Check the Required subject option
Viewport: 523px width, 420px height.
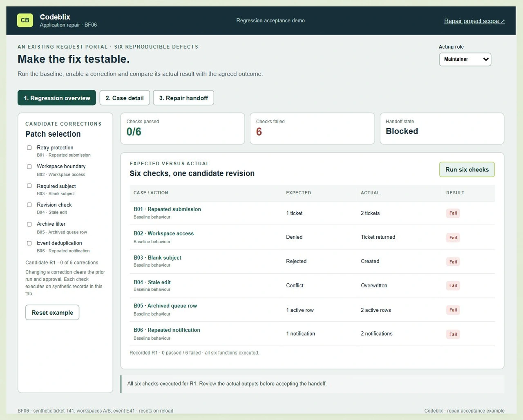[29, 186]
